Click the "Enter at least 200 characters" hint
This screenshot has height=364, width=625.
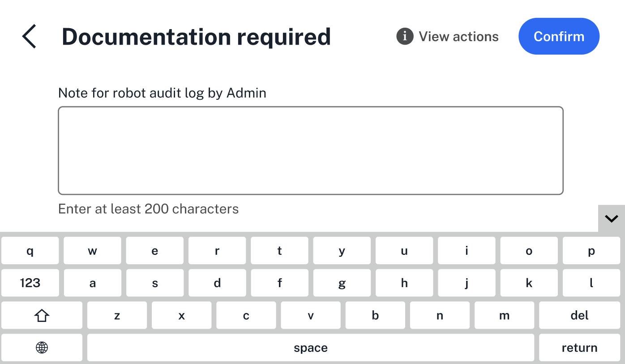[149, 209]
